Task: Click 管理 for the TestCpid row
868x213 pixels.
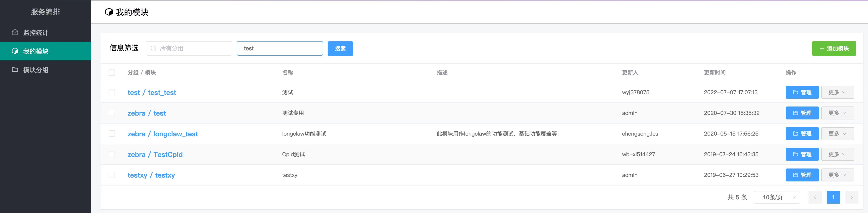Action: click(802, 154)
